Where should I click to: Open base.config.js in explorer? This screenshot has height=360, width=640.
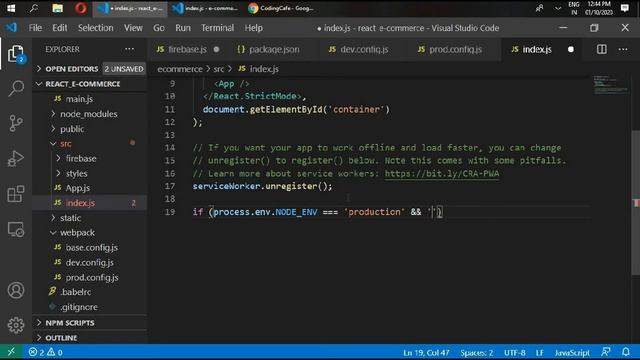(x=89, y=247)
